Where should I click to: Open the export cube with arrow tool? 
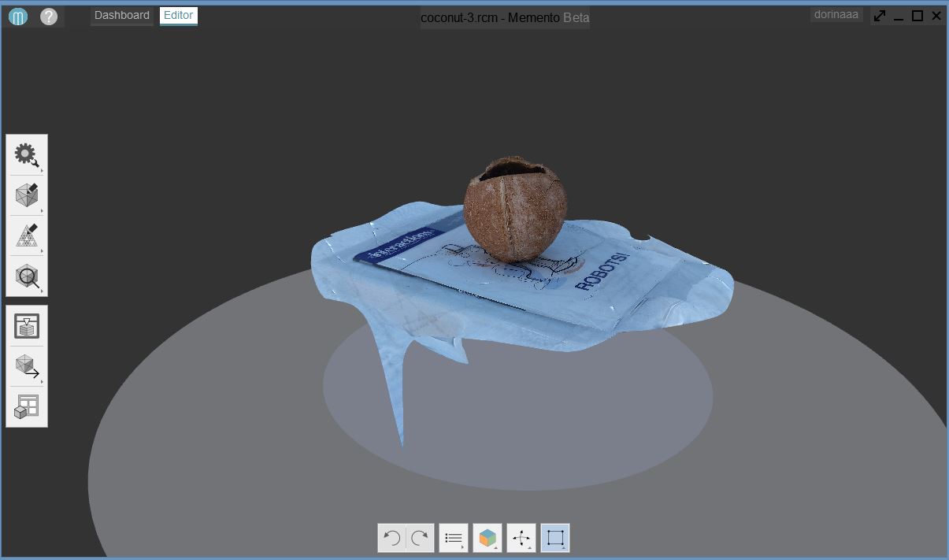(x=27, y=366)
